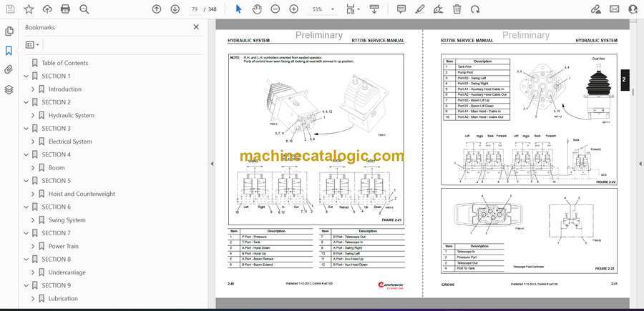Expand the Electrical System bookmark
The image size is (644, 311).
coord(33,142)
